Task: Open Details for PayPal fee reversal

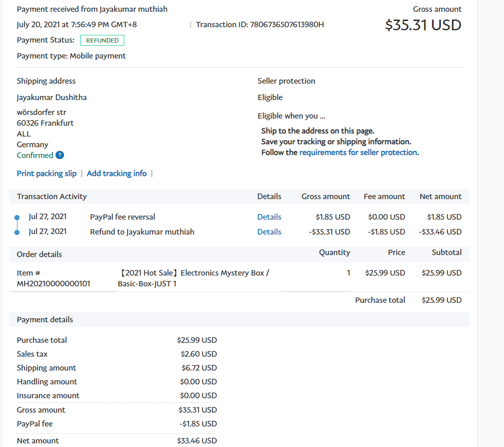Action: tap(269, 217)
